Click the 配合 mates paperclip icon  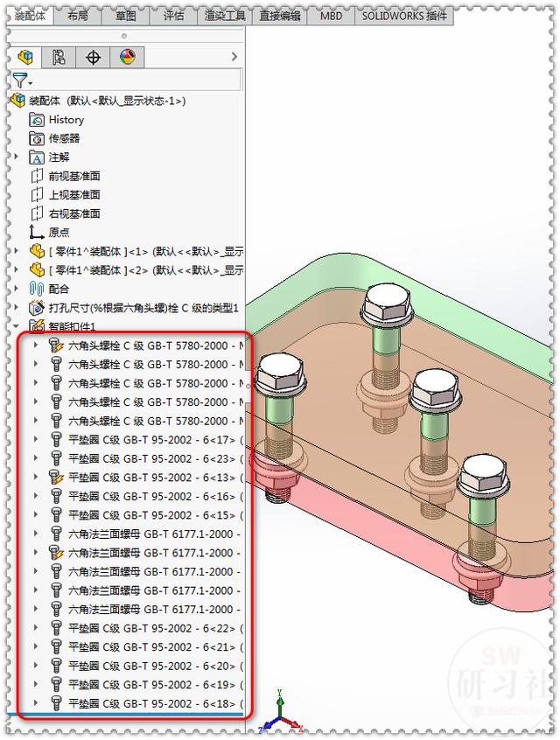click(x=37, y=289)
